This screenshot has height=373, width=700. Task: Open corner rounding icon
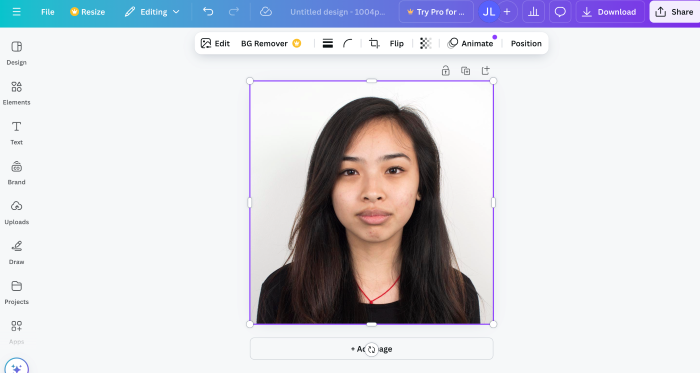point(347,43)
